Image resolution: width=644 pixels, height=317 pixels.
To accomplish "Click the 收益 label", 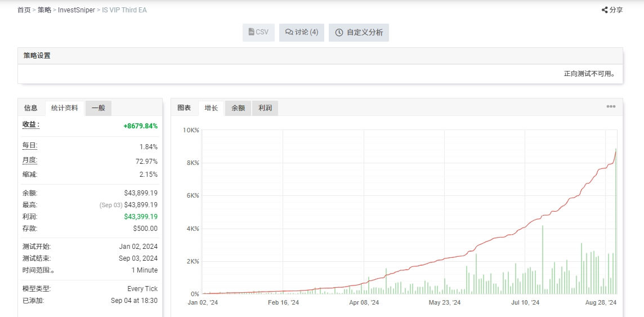I will click(x=31, y=124).
